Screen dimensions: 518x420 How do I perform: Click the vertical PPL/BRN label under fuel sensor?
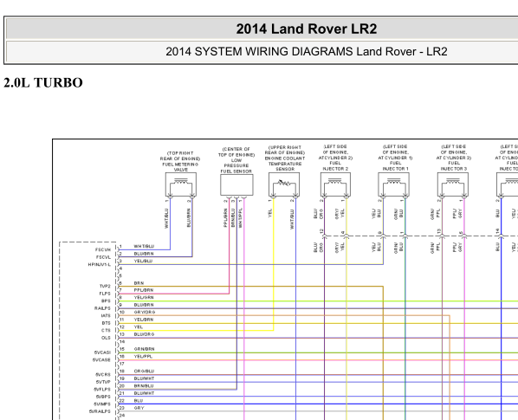[225, 217]
